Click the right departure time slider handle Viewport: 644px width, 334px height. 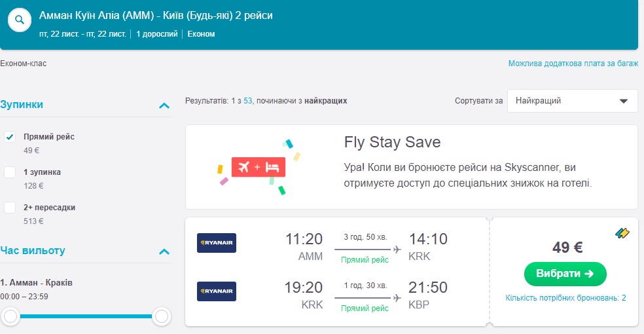[x=162, y=317]
